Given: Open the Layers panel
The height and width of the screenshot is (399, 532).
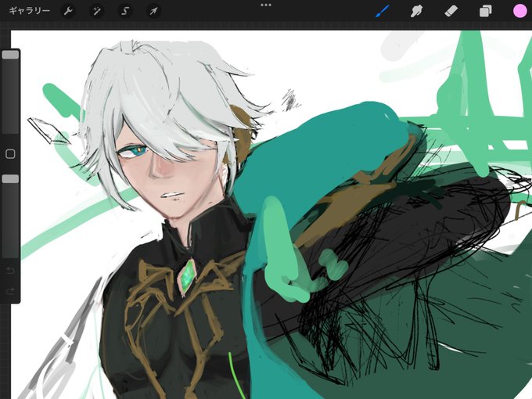Looking at the screenshot, I should point(486,11).
